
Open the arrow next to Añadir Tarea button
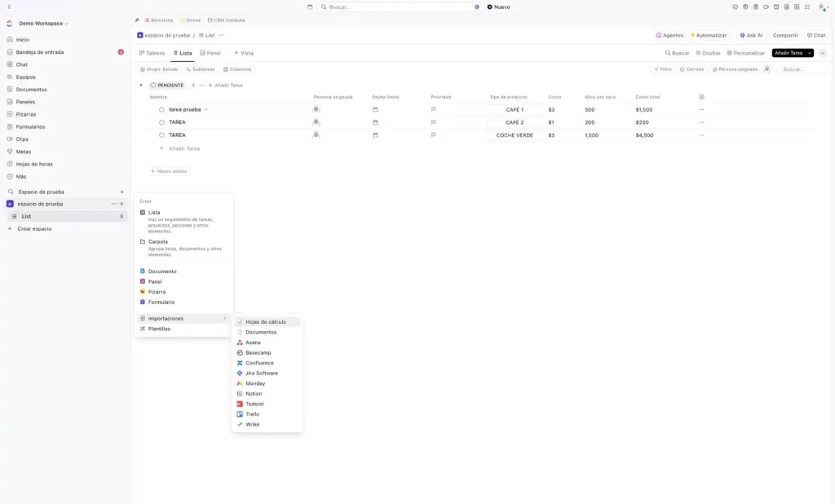click(810, 53)
